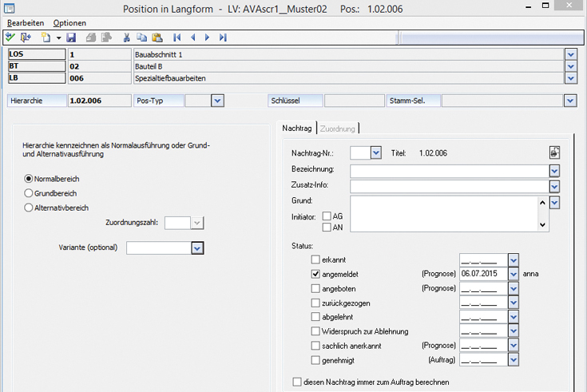This screenshot has height=392, width=587.
Task: Jump to first record with navigation arrow
Action: [177, 38]
